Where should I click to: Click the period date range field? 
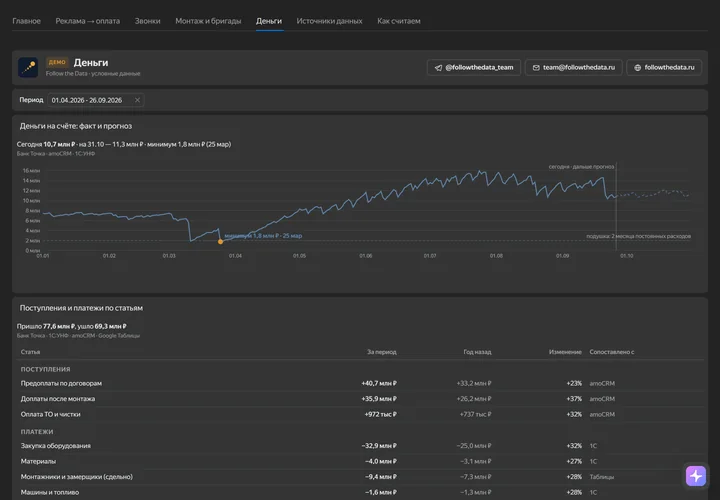pos(96,100)
